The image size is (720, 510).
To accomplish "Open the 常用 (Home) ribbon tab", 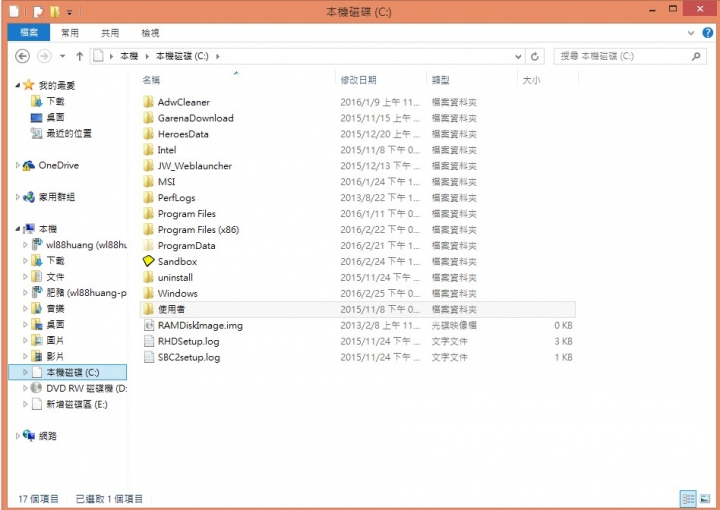I will point(70,33).
